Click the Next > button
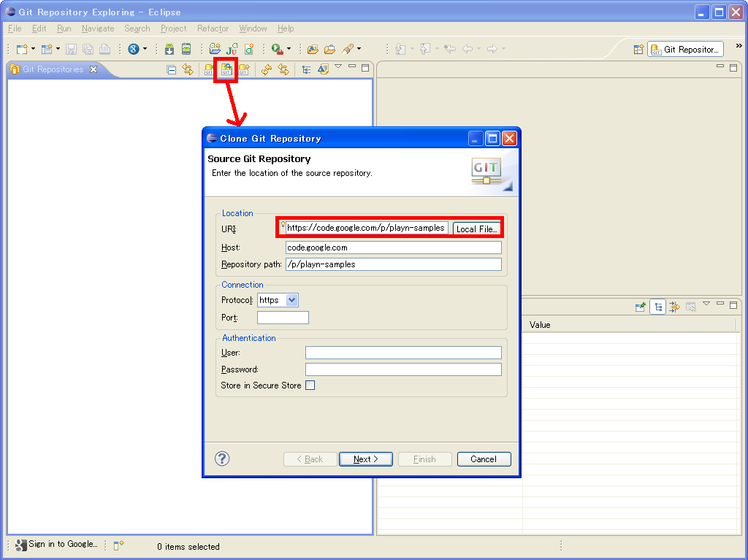 [366, 459]
